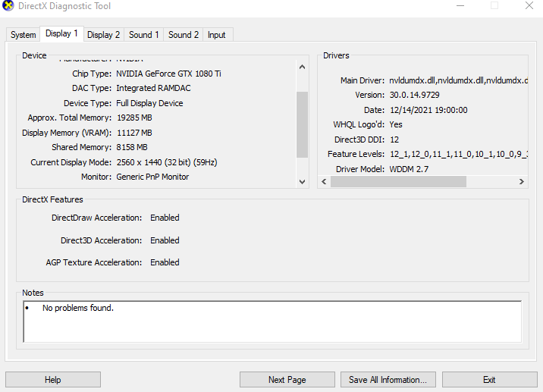
Task: Select the 'Generic PnP Monitor' value
Action: [x=152, y=177]
